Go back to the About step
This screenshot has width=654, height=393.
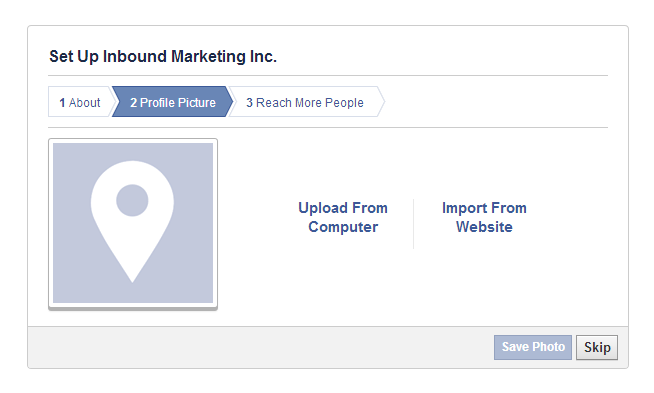80,102
